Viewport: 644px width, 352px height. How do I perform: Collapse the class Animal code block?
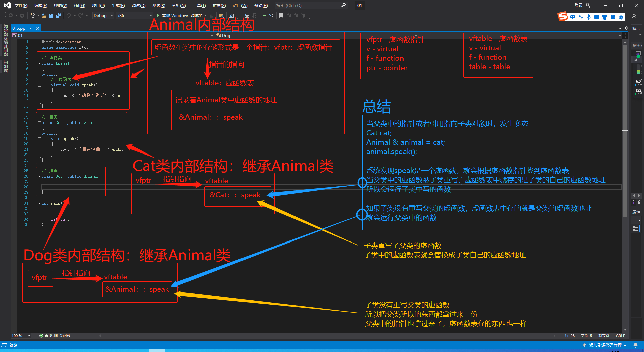pyautogui.click(x=39, y=63)
